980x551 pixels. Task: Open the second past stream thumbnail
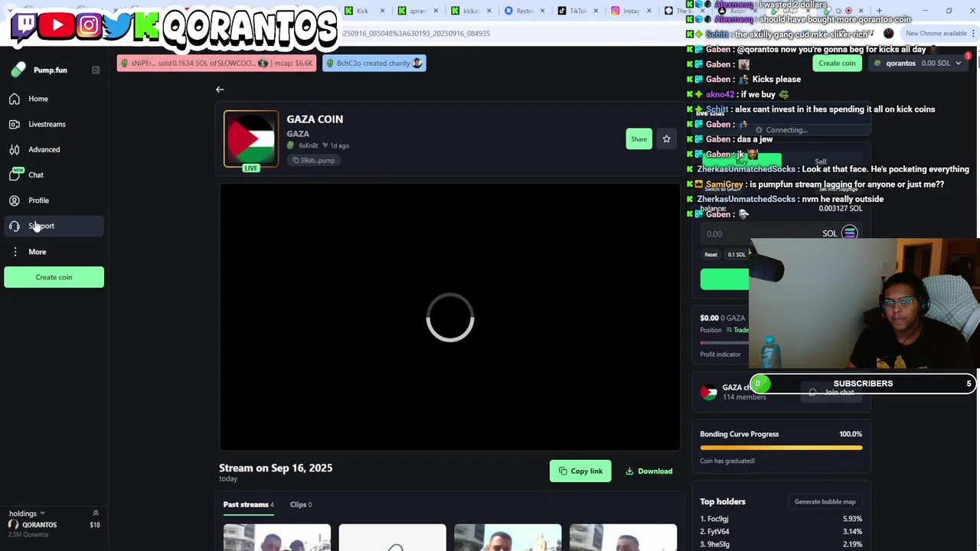pos(392,537)
